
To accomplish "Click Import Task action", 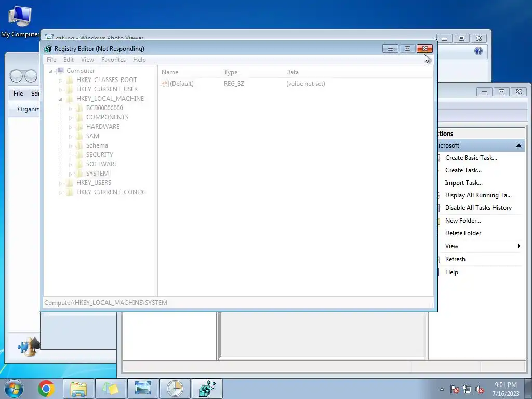I will coord(463,183).
